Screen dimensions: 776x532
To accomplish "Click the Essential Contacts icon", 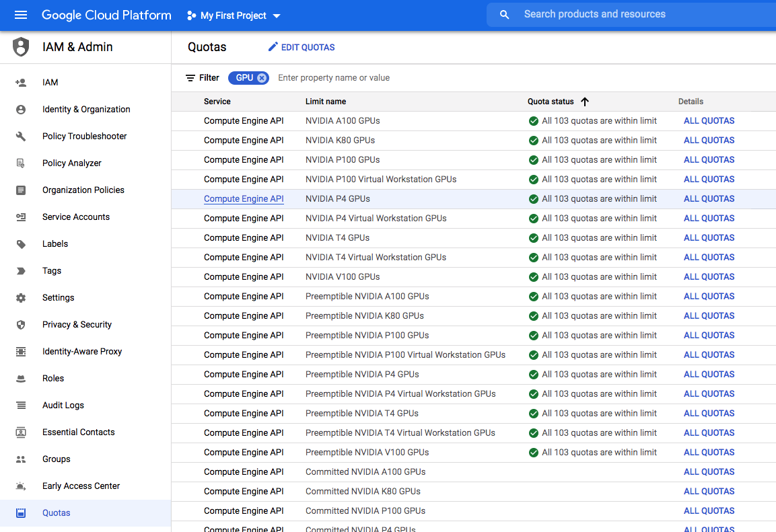I will point(21,432).
